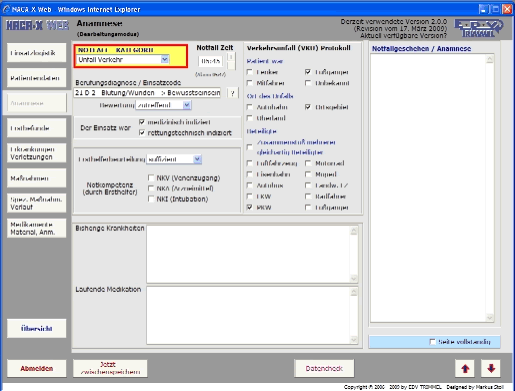
Task: Check Überland as accident location
Action: [x=249, y=118]
